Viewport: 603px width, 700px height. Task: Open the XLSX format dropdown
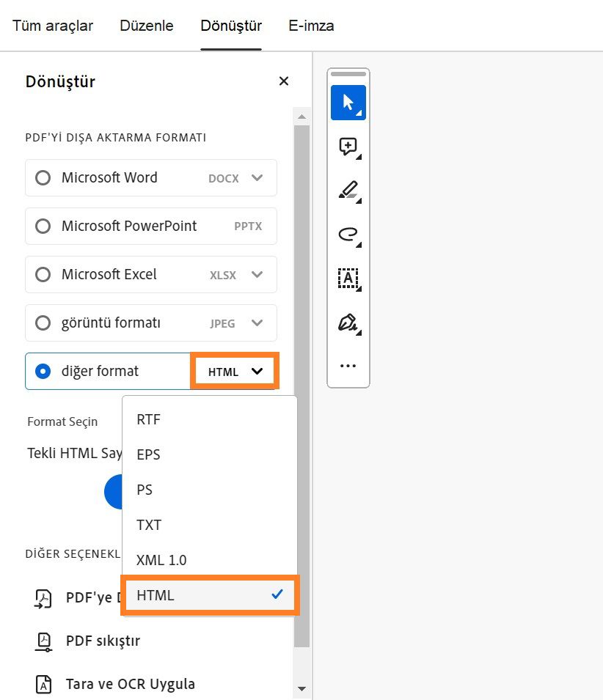click(x=257, y=274)
